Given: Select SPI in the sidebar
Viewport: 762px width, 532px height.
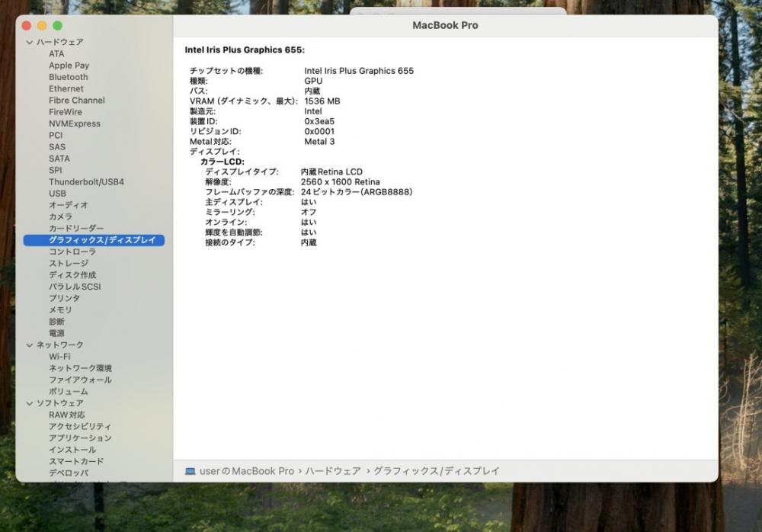Looking at the screenshot, I should [56, 171].
